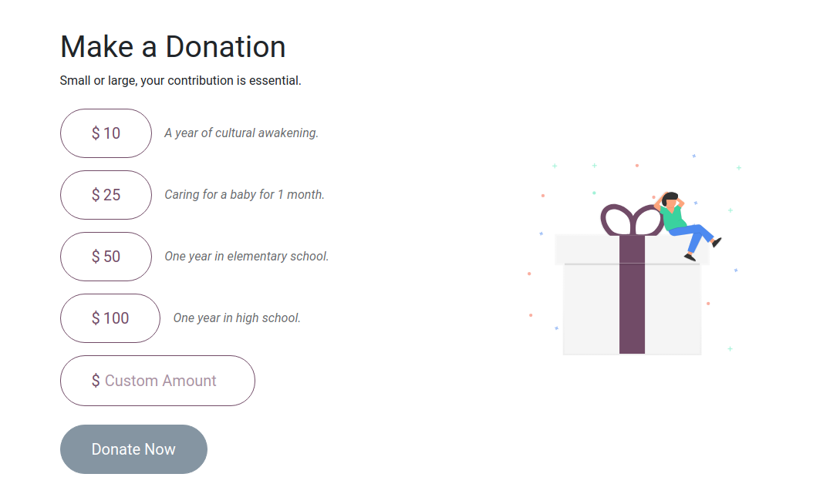This screenshot has height=504, width=840.
Task: Click the Donate Now button
Action: tap(133, 449)
